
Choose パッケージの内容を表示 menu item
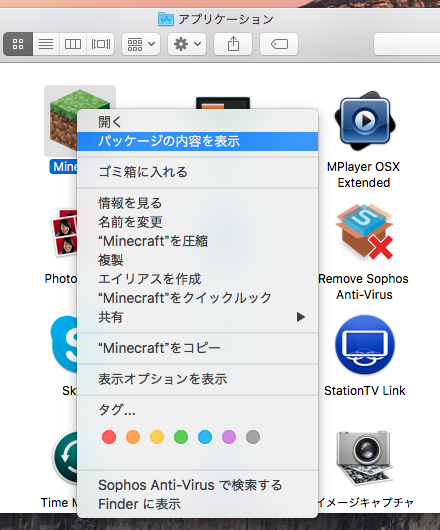pos(197,141)
